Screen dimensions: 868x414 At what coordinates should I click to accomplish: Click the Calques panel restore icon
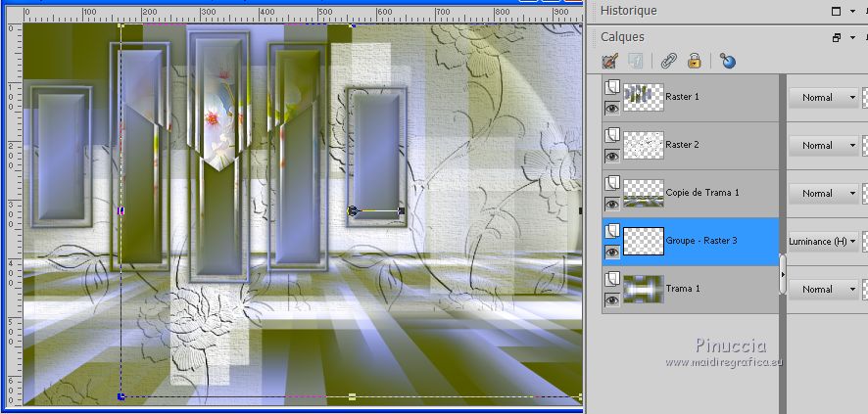[837, 37]
